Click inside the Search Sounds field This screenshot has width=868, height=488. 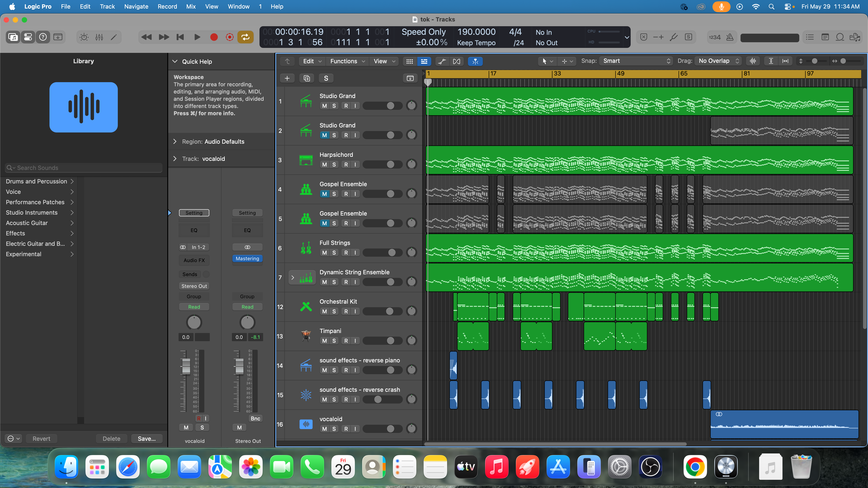(84, 168)
